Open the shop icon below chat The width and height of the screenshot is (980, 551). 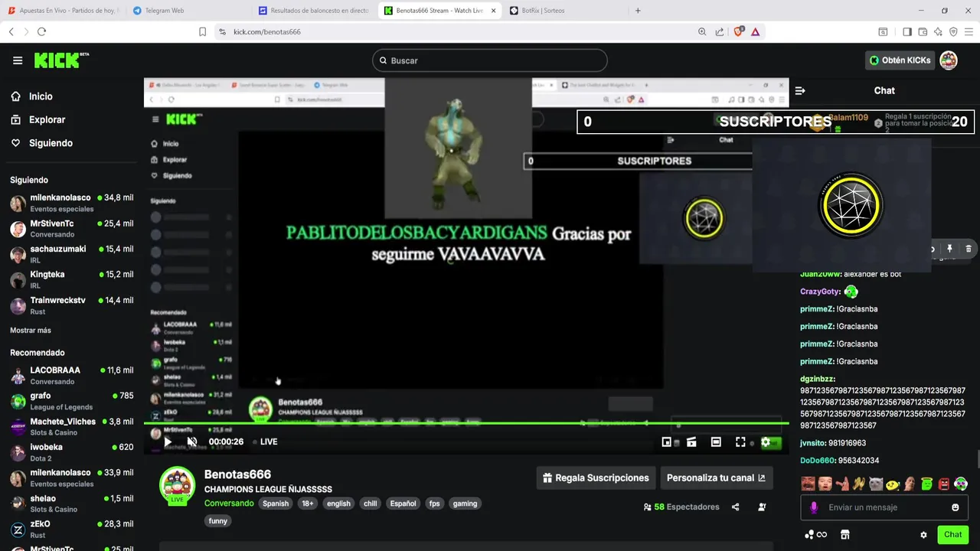[845, 535]
